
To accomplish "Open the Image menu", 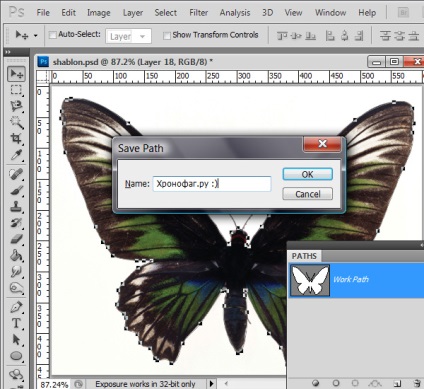I will (99, 13).
